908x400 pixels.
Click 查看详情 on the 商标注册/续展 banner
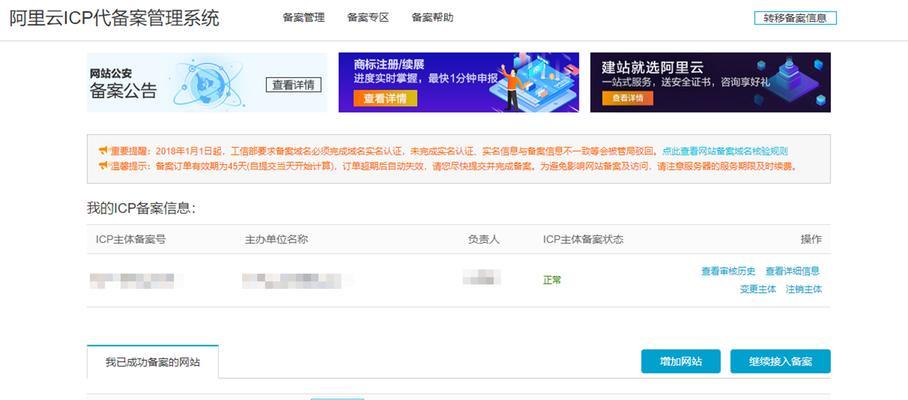pos(385,98)
